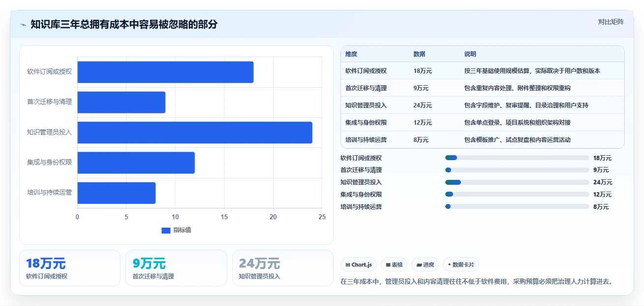Image resolution: width=644 pixels, height=306 pixels.
Task: Click the 24万元 value beside the progress bar
Action: click(x=603, y=182)
